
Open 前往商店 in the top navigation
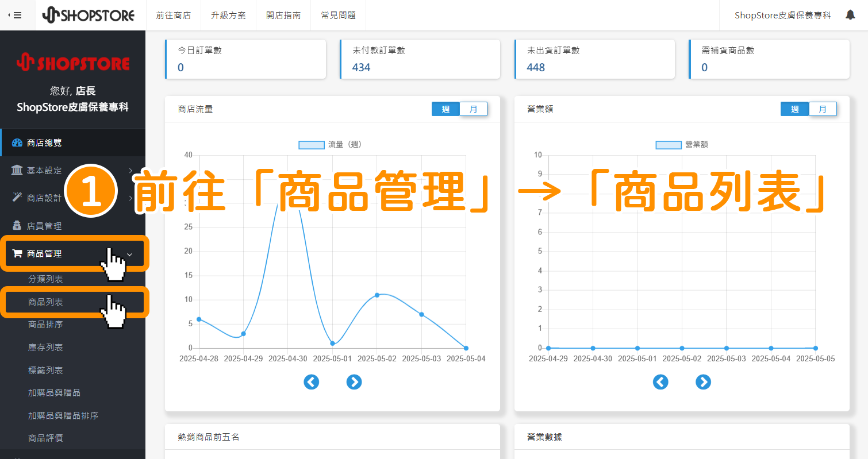pyautogui.click(x=174, y=16)
